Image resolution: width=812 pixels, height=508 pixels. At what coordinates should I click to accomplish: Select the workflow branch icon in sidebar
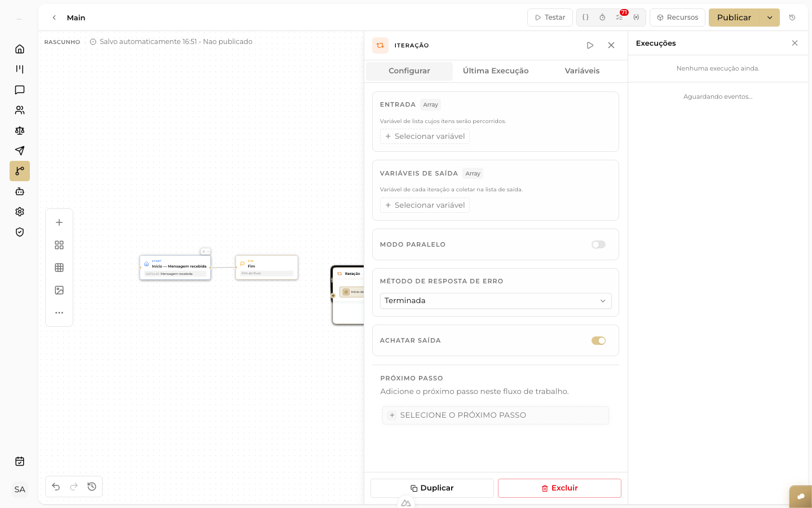20,171
